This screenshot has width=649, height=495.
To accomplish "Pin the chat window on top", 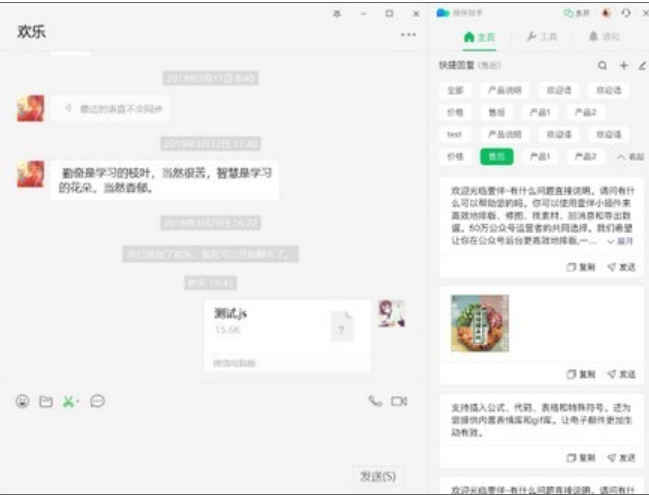I will pos(336,13).
